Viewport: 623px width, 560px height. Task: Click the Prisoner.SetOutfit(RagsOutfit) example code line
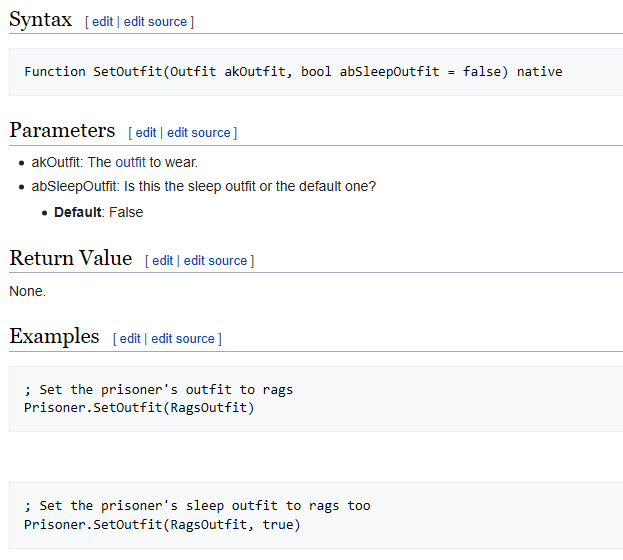click(x=139, y=407)
